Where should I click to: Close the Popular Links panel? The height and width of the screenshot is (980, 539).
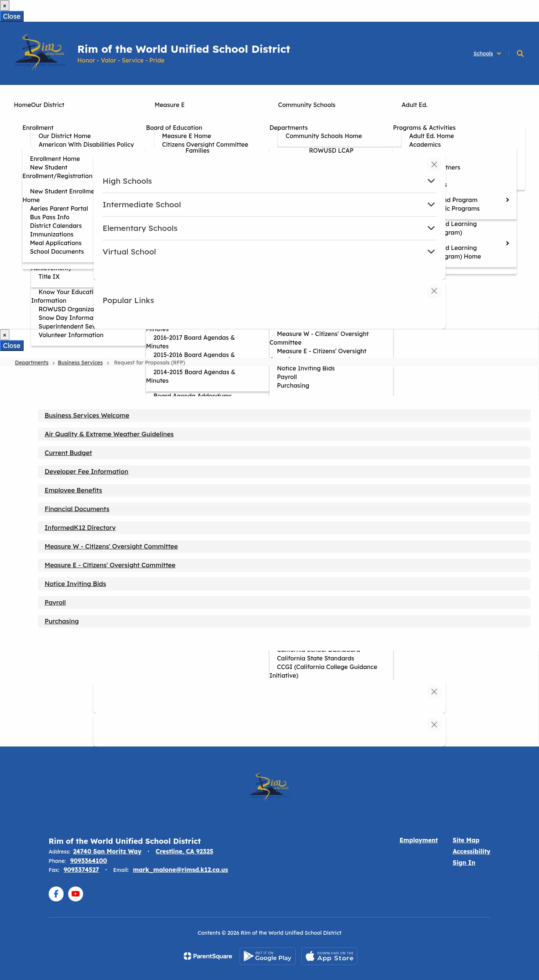434,291
